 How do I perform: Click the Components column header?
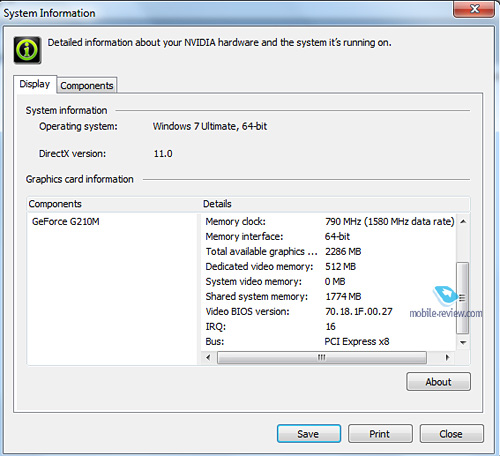coord(114,204)
